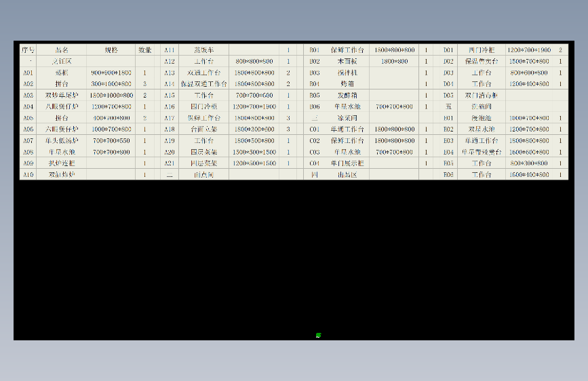
Task: Select the 数量 header cell
Action: coord(144,50)
